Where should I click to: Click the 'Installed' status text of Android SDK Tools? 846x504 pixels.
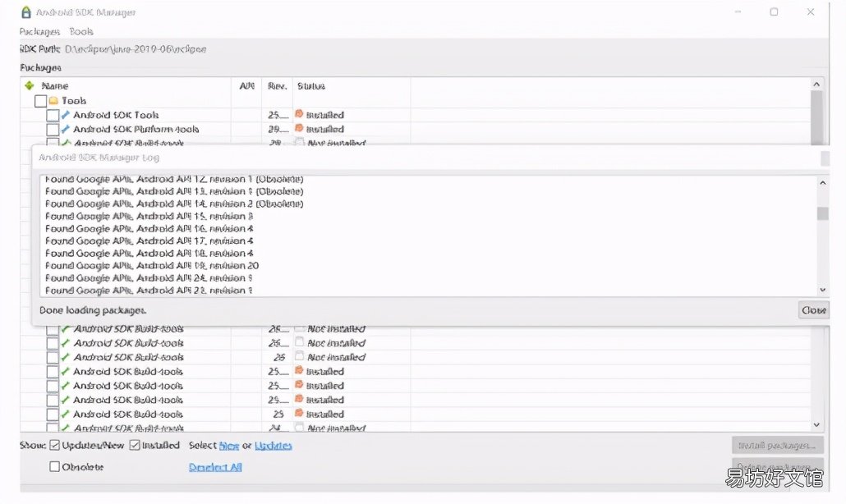[x=325, y=115]
